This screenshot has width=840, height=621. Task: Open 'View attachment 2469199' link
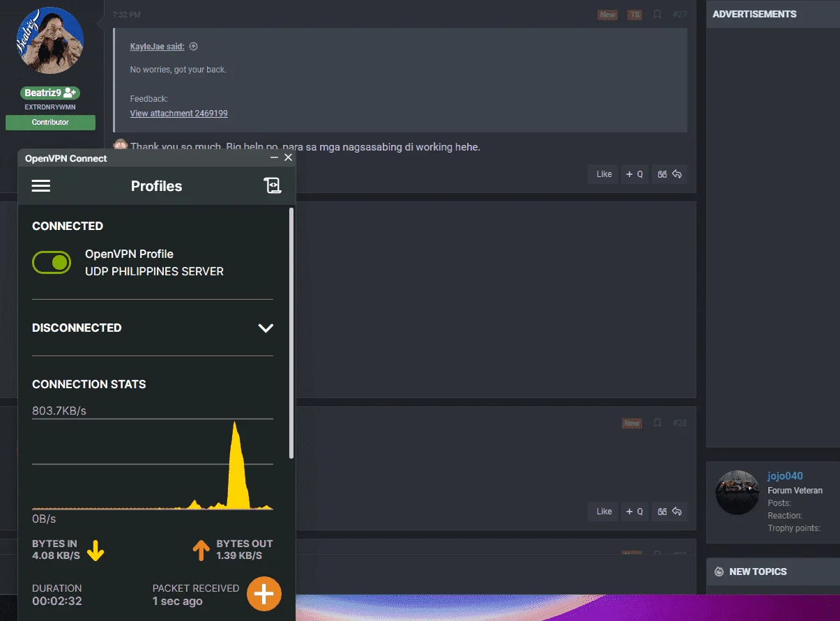pos(178,114)
